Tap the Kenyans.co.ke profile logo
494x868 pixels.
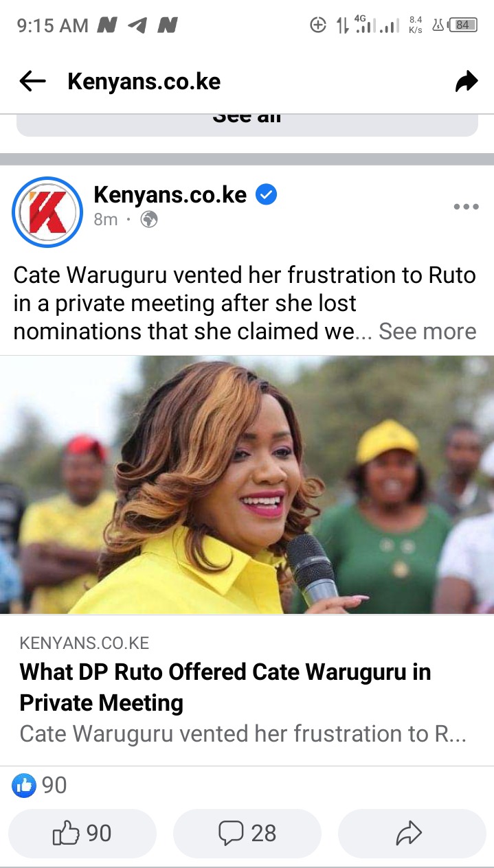coord(47,212)
